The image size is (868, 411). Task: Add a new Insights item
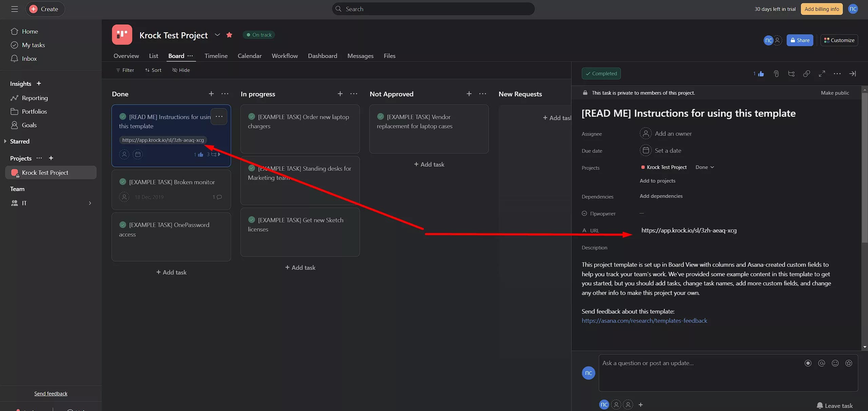(39, 83)
